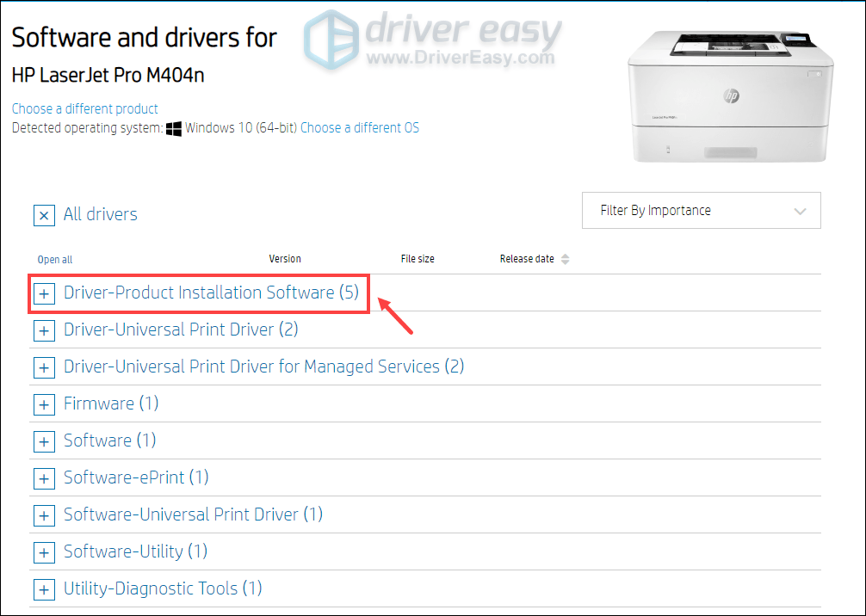Click the Choose a different product link

coord(84,108)
